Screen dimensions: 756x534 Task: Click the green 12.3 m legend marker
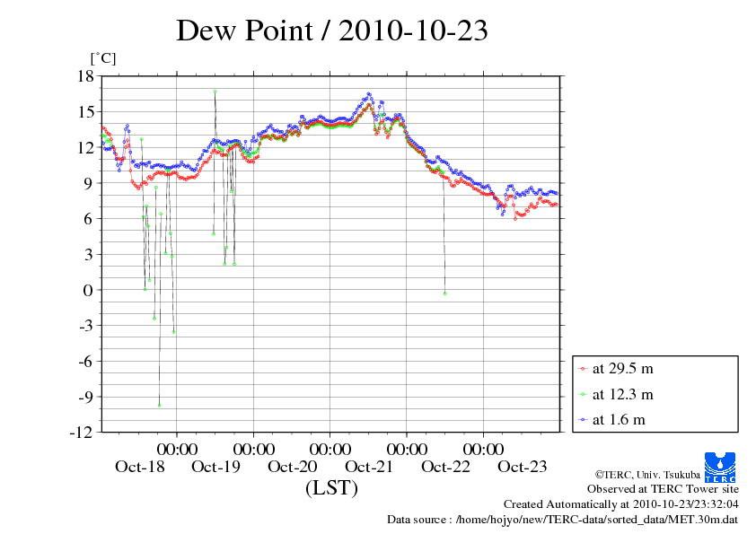pyautogui.click(x=584, y=395)
